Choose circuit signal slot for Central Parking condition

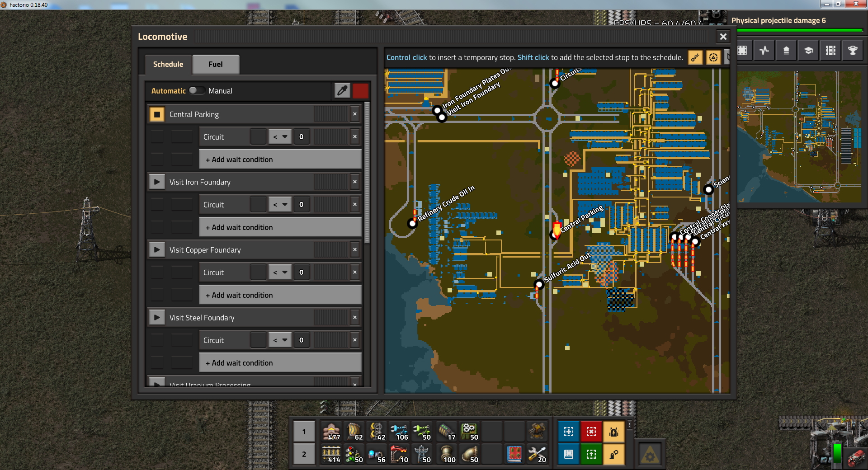tap(258, 137)
